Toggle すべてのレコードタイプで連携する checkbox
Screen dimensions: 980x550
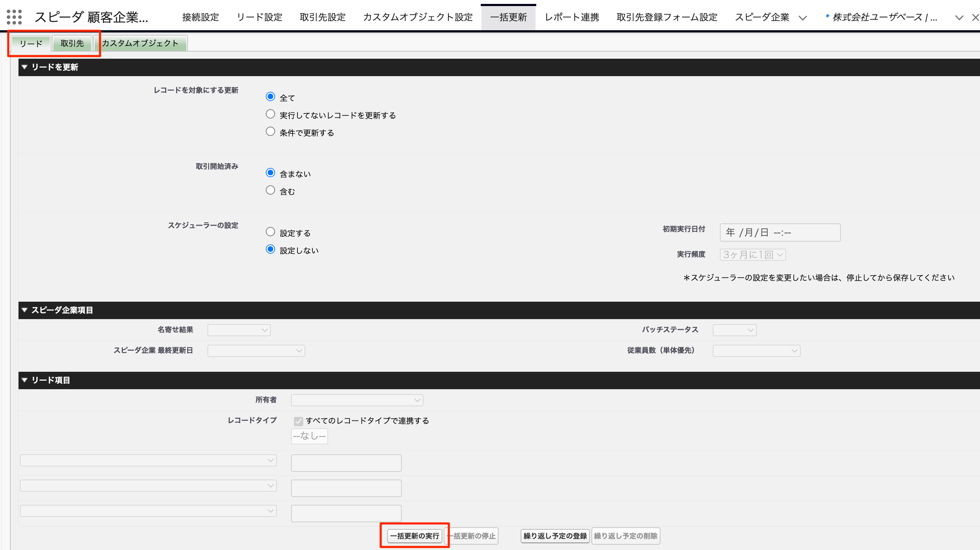(298, 421)
